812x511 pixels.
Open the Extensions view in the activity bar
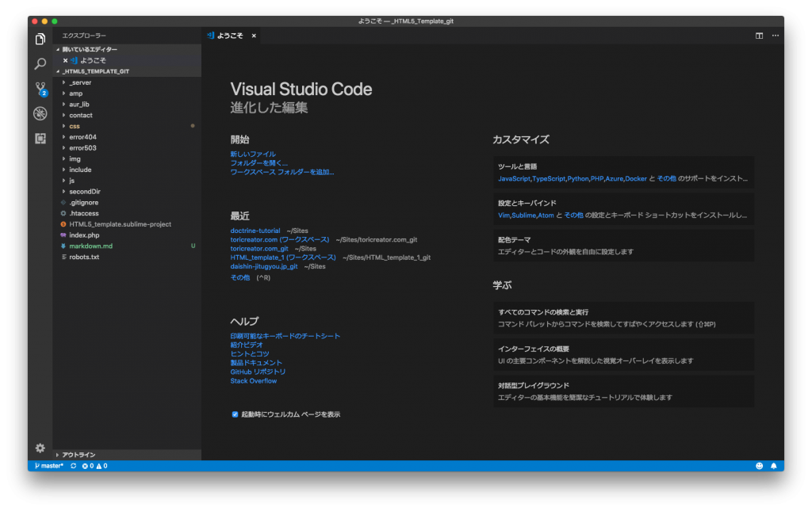point(40,138)
